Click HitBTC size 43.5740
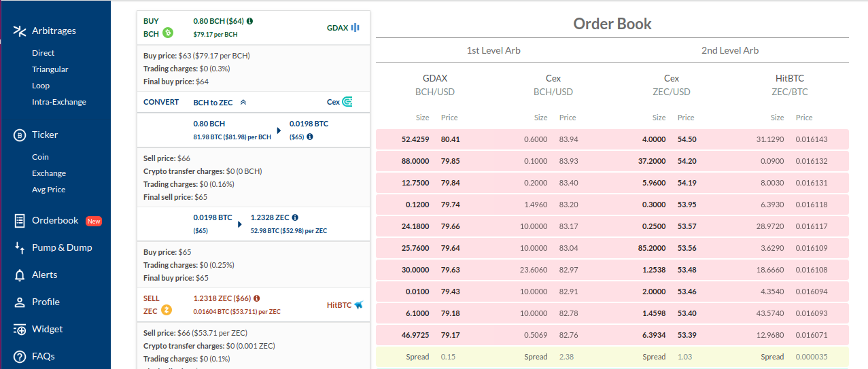 771,313
